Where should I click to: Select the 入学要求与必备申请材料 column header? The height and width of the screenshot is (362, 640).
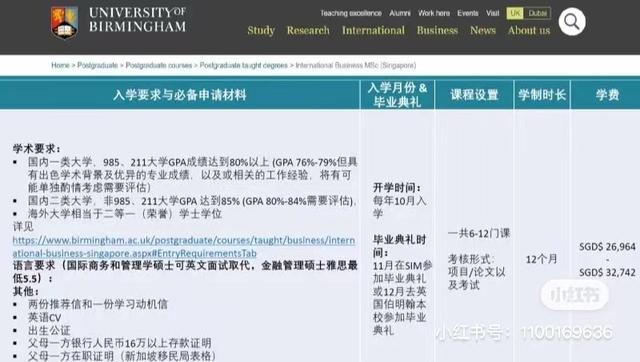coord(180,95)
